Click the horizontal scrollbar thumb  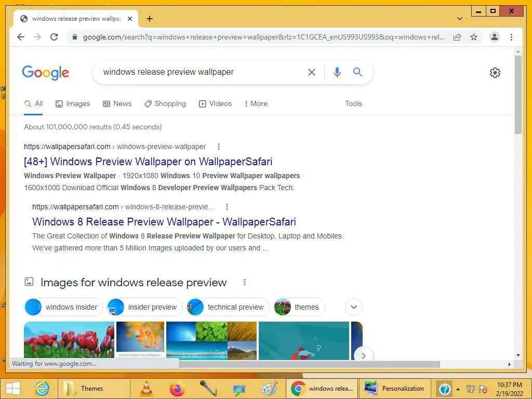[310, 364]
